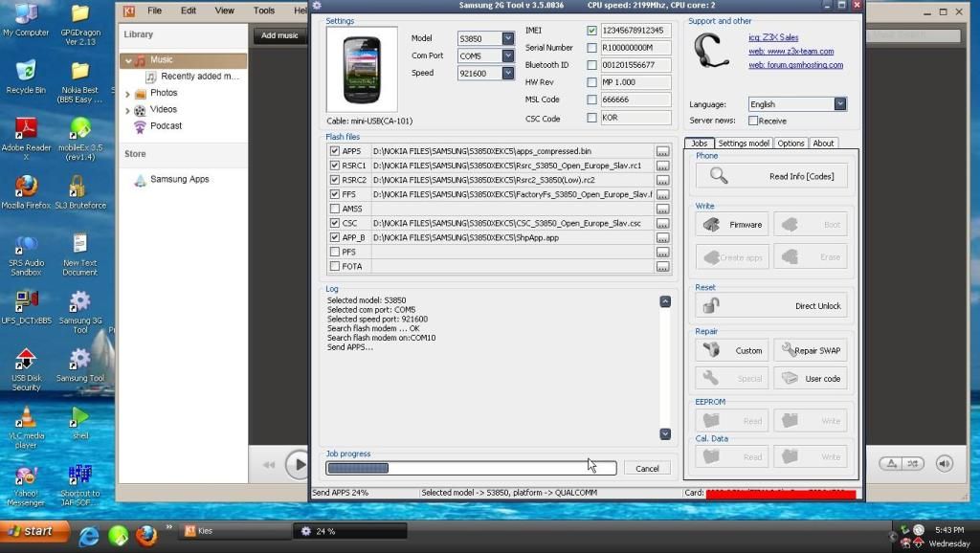The image size is (980, 553).
Task: Open Kies File menu
Action: 154,11
